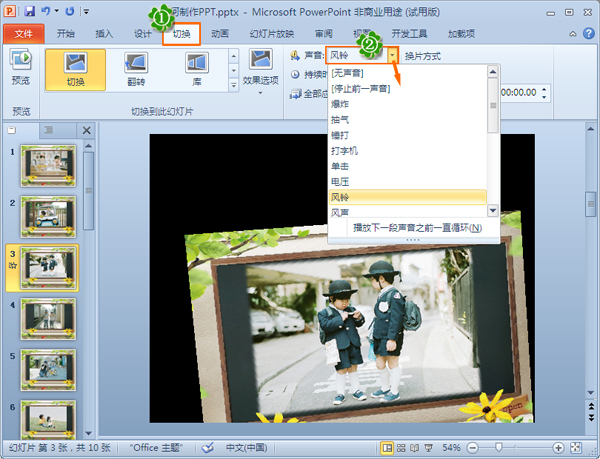Select 爆炸 sound option

point(408,104)
